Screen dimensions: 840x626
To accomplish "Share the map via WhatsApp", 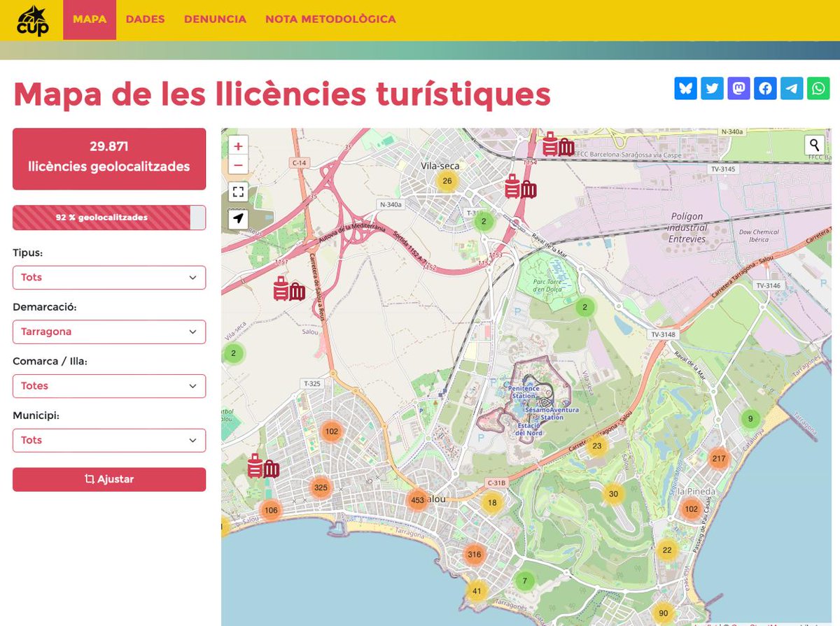I will 818,88.
